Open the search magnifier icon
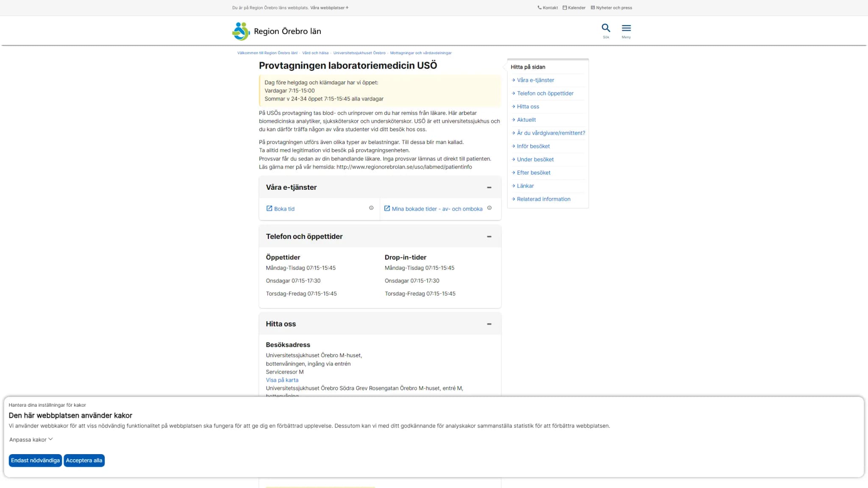This screenshot has height=488, width=868. coord(606,28)
